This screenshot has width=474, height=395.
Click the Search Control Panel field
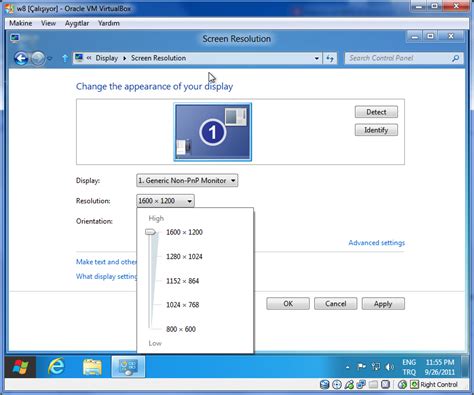[404, 58]
